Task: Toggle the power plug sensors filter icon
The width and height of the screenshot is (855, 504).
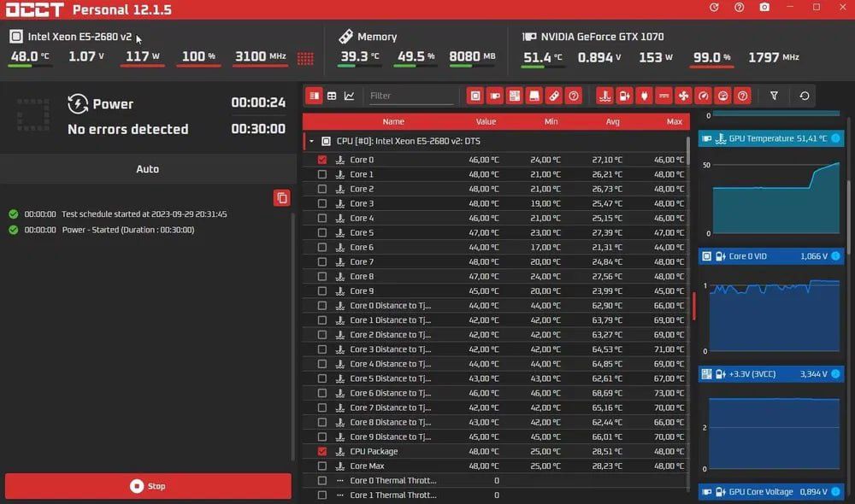Action: (x=644, y=96)
